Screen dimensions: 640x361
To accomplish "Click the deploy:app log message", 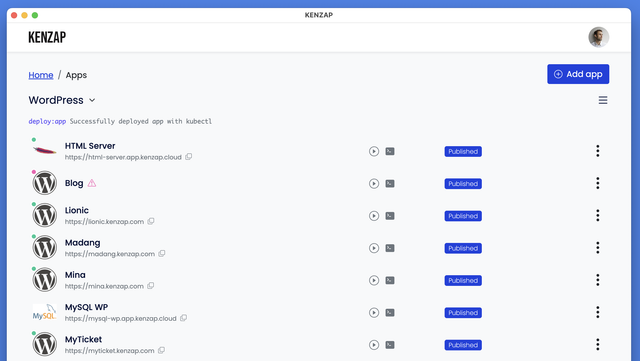I will 120,121.
